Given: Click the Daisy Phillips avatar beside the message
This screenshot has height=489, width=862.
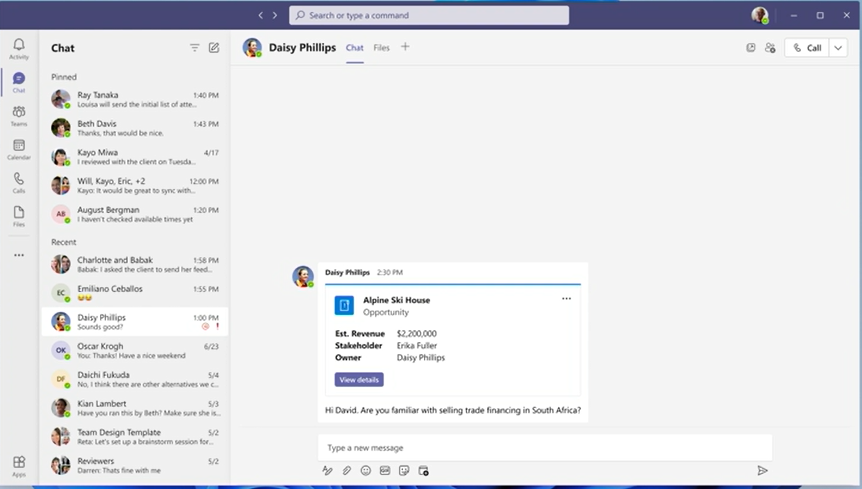Looking at the screenshot, I should (x=303, y=276).
